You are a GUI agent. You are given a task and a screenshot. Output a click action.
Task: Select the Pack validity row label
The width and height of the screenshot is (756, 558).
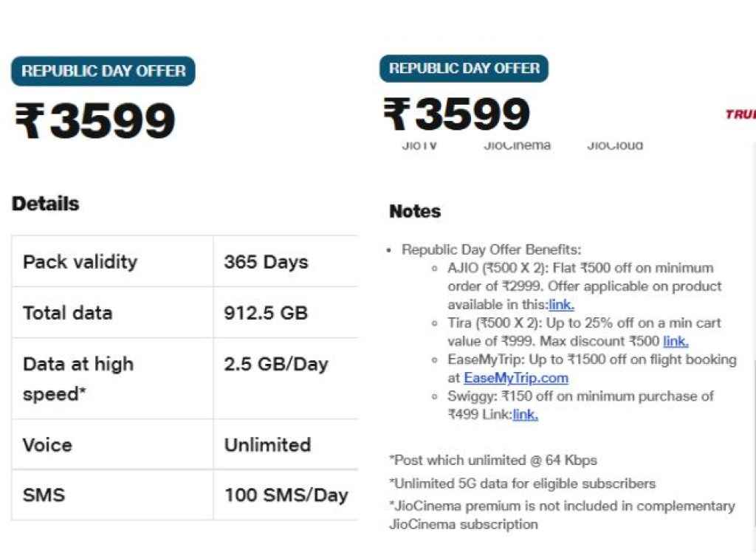80,262
